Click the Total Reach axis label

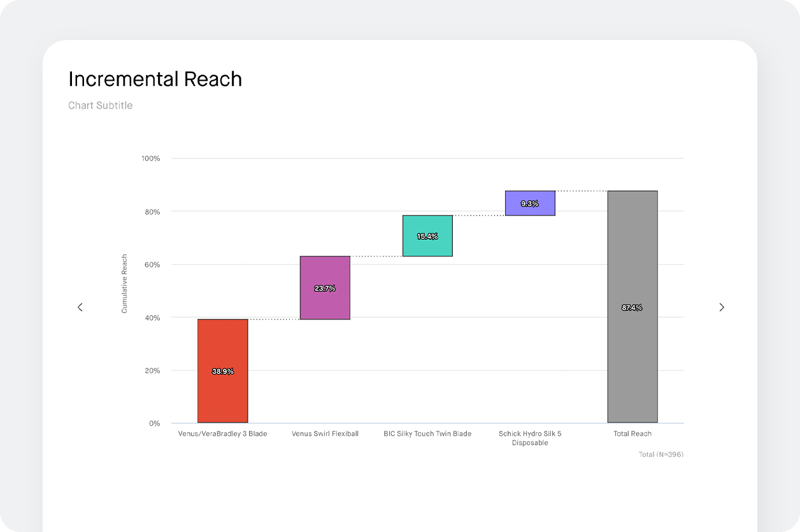[632, 433]
